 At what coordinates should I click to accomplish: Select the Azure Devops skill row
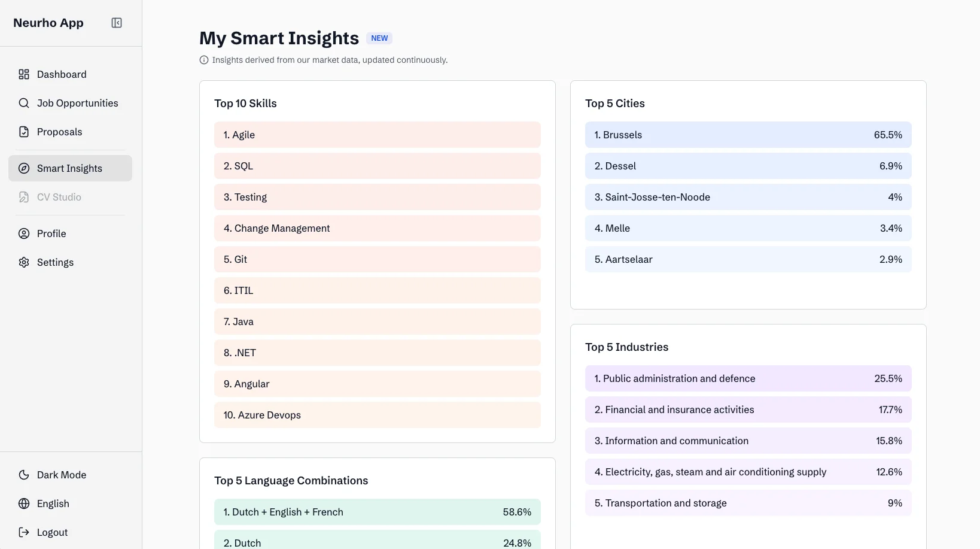pos(378,415)
